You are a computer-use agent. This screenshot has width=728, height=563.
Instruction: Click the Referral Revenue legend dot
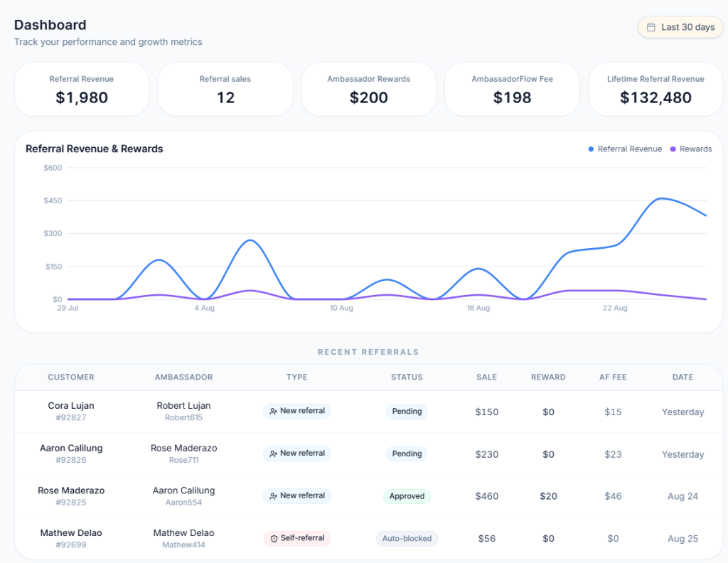pyautogui.click(x=591, y=149)
